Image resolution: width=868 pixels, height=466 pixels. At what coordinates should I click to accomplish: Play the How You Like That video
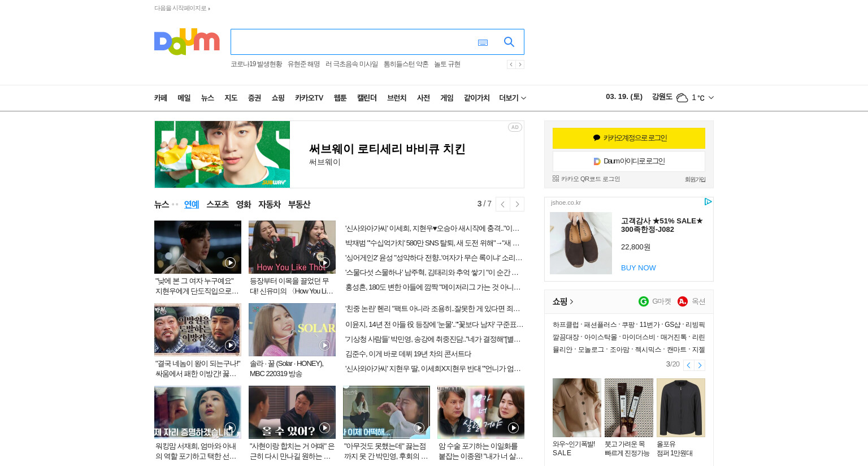[292, 247]
